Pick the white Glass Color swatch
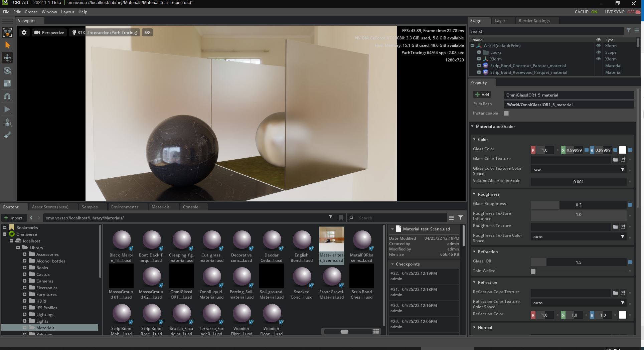 tap(622, 150)
